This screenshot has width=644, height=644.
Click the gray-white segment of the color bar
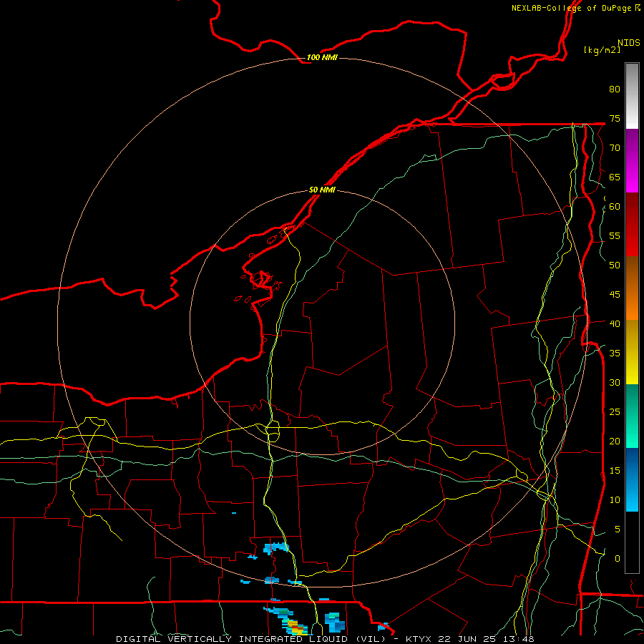point(632,96)
